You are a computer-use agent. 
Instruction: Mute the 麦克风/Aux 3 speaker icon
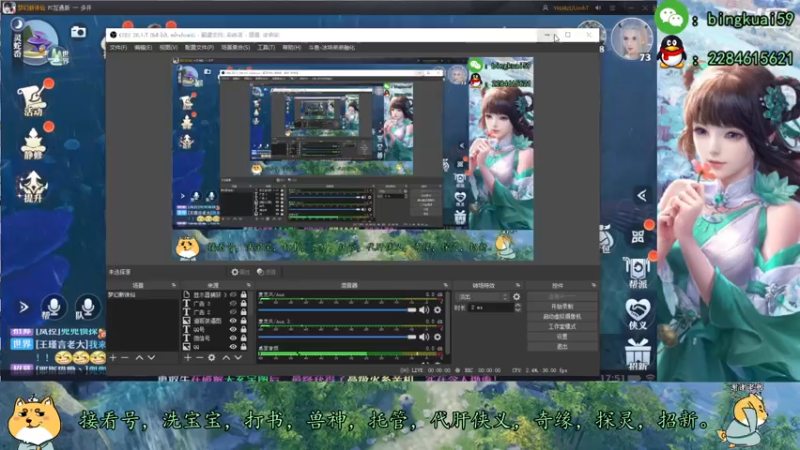point(424,337)
